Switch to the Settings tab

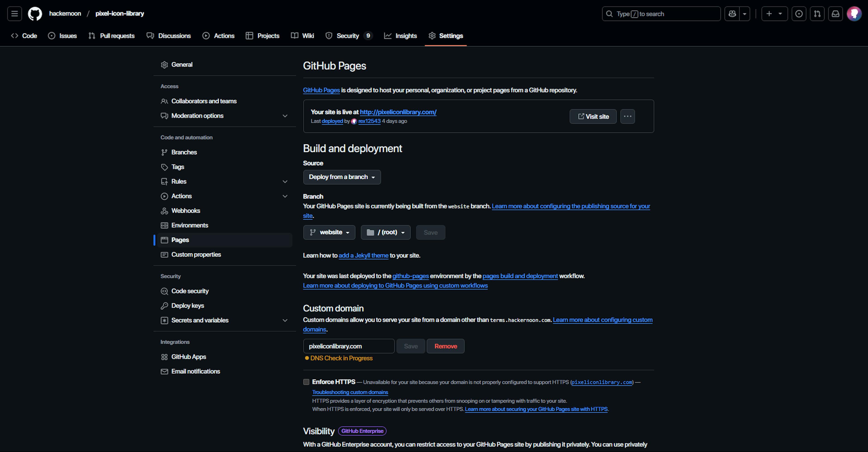[x=451, y=35]
